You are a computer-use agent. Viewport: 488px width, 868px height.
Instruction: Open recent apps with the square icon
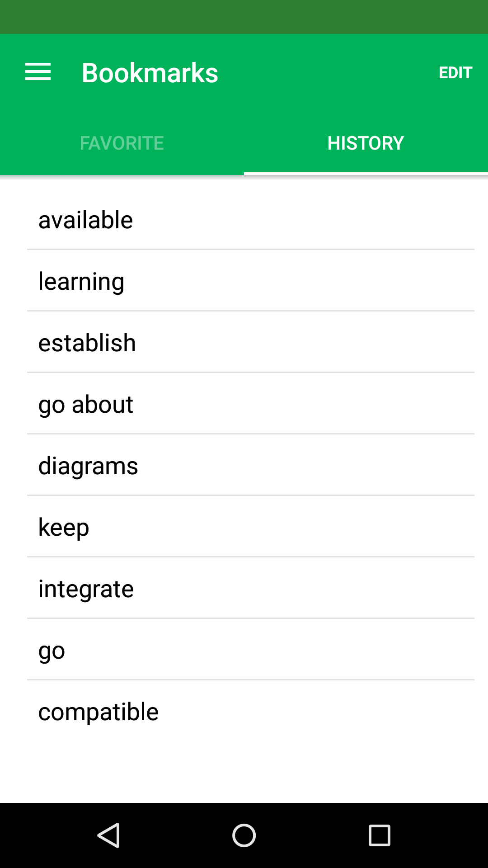tap(378, 835)
